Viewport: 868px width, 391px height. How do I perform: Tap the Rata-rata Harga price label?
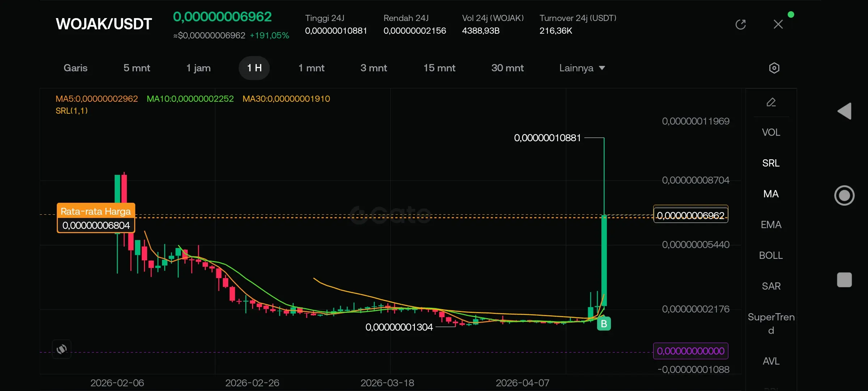96,218
